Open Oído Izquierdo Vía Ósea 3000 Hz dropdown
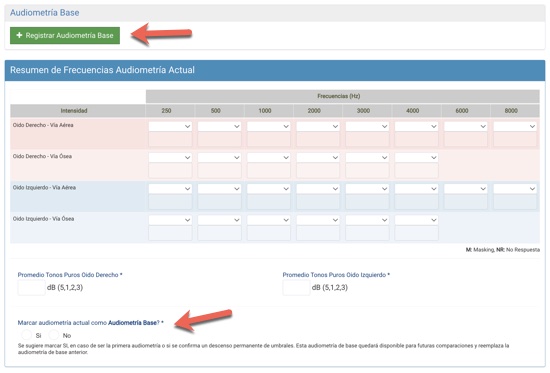Image resolution: width=550 pixels, height=373 pixels. (x=367, y=220)
